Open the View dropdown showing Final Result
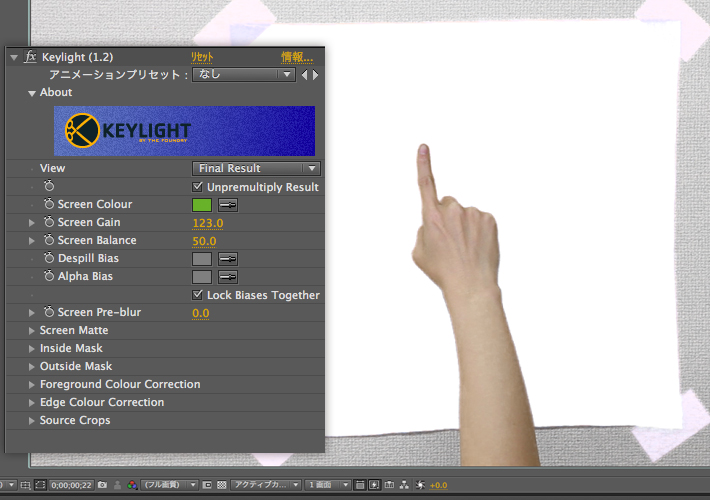 coord(256,169)
